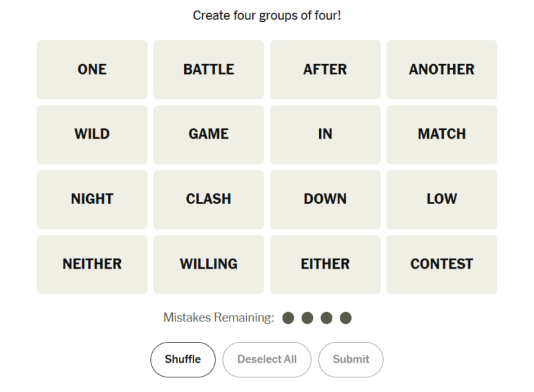The height and width of the screenshot is (392, 534).
Task: Select the DOWN tile
Action: pos(325,199)
